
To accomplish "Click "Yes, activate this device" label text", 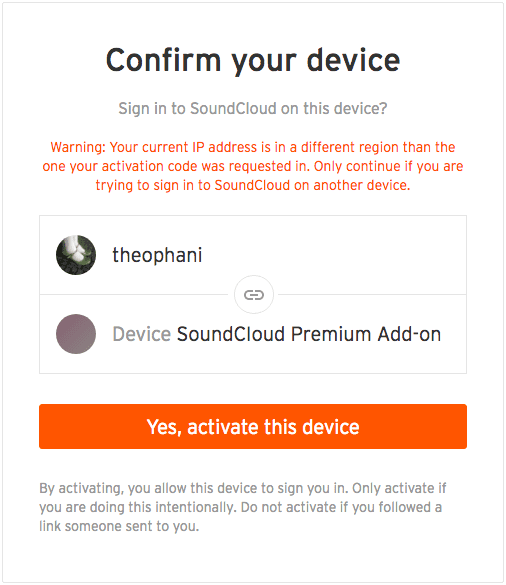I will click(253, 427).
